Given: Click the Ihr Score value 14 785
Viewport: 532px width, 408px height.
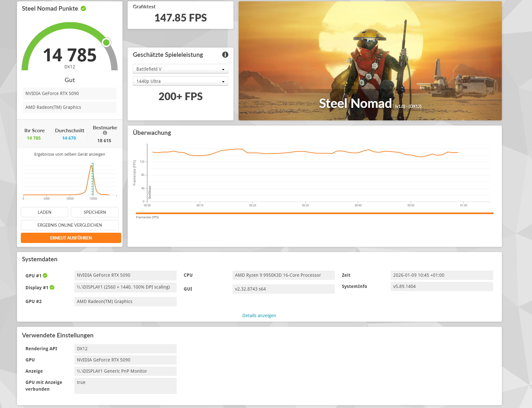Looking at the screenshot, I should point(34,138).
